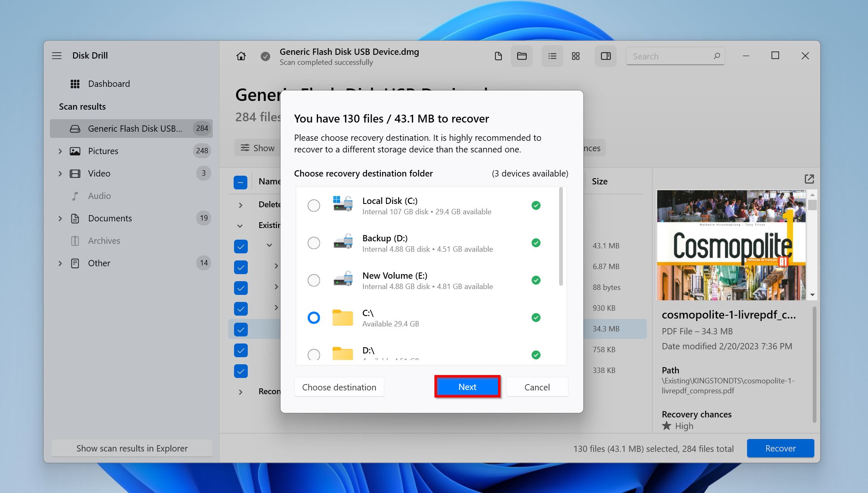Select New Volume (E:) radio button
The height and width of the screenshot is (493, 868).
(314, 280)
